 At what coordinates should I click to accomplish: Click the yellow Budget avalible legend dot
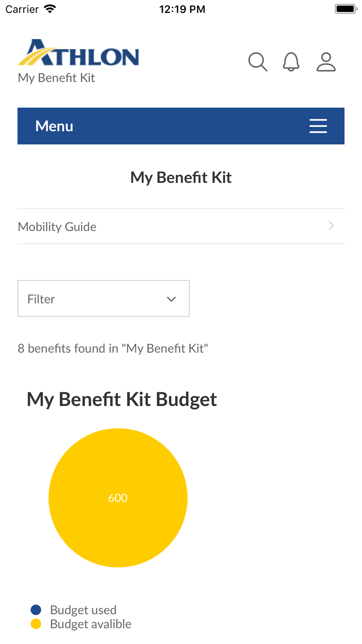click(36, 624)
